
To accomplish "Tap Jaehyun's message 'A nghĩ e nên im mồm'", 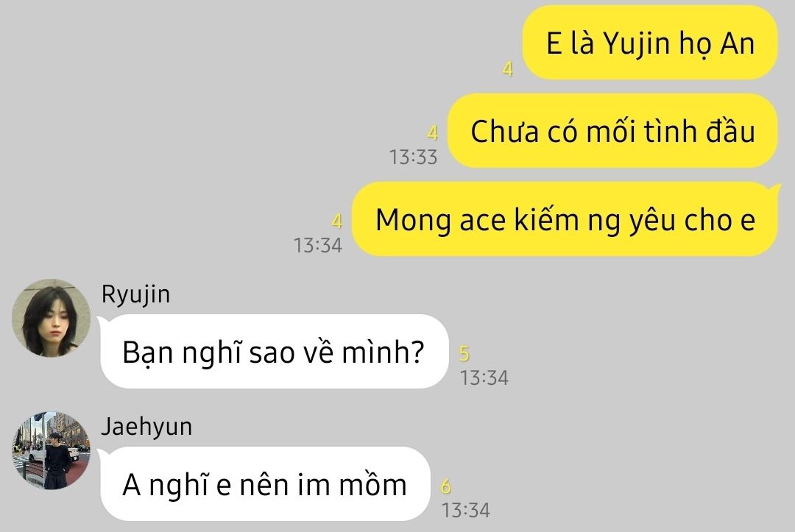I will 264,484.
